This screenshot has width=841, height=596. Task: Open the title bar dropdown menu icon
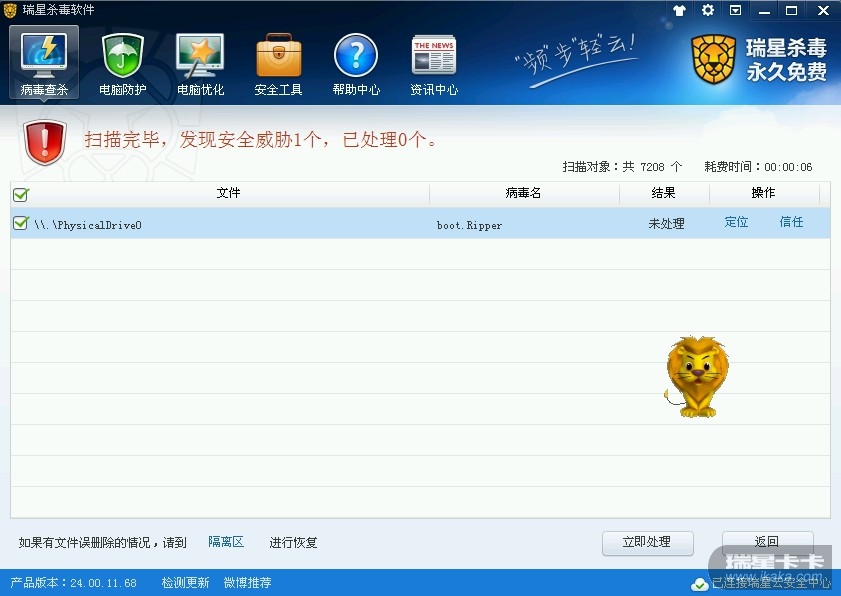(735, 10)
